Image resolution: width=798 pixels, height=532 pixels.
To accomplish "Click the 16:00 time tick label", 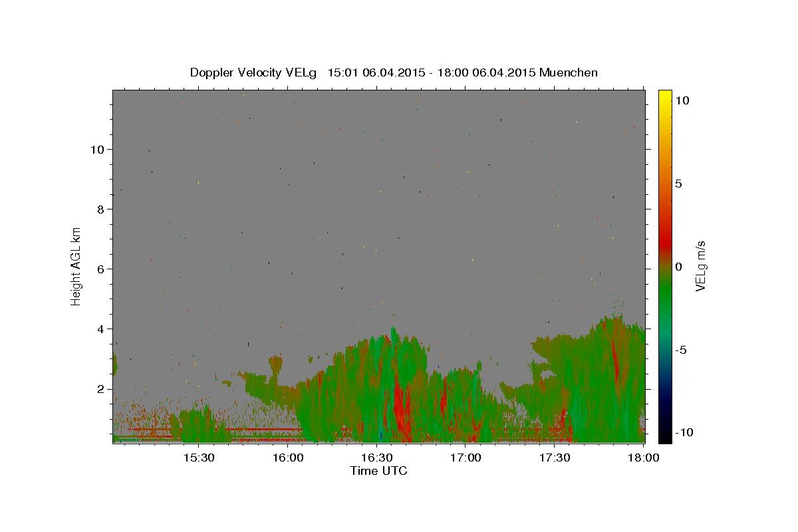I will 288,458.
